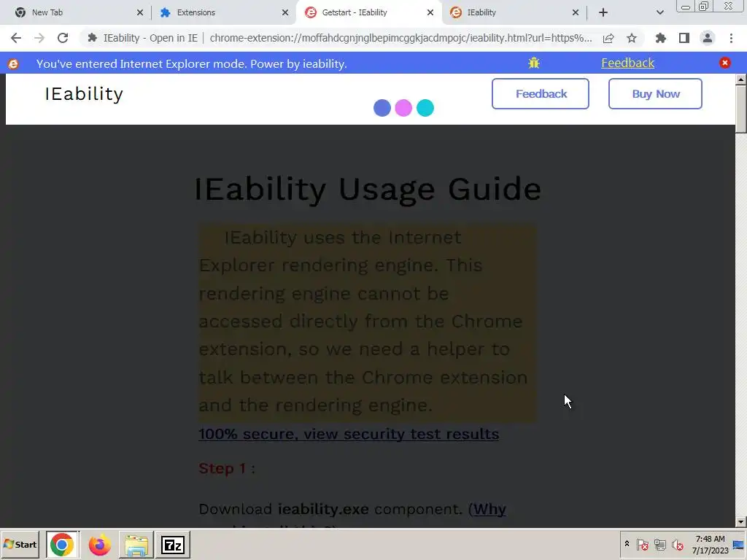Viewport: 747px width, 560px height.
Task: Click the Why link after ieability.exe component
Action: [489, 509]
